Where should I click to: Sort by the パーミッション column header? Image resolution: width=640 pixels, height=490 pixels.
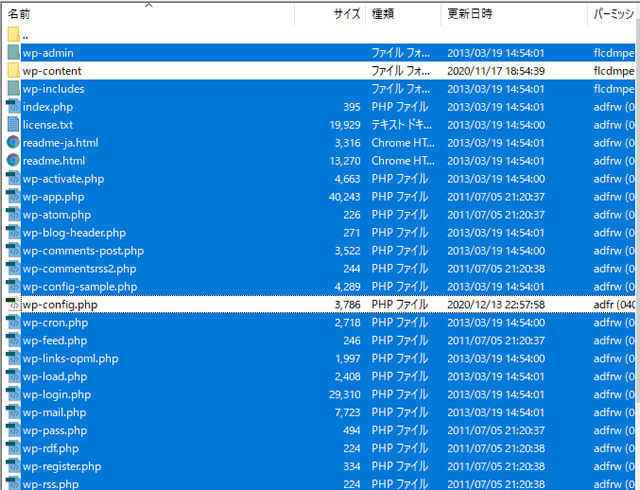point(614,14)
